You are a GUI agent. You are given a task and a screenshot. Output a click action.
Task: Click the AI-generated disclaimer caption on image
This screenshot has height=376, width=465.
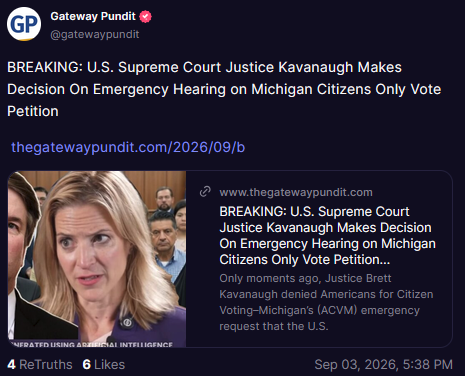click(x=90, y=344)
